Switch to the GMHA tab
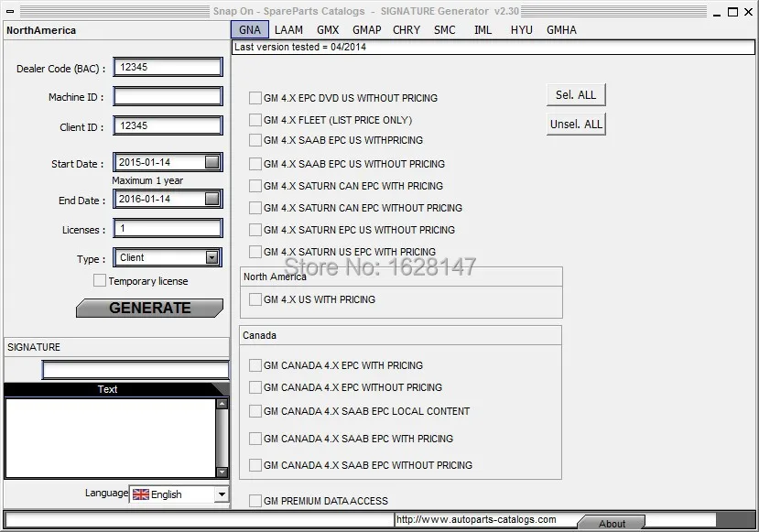759x532 pixels. click(560, 29)
